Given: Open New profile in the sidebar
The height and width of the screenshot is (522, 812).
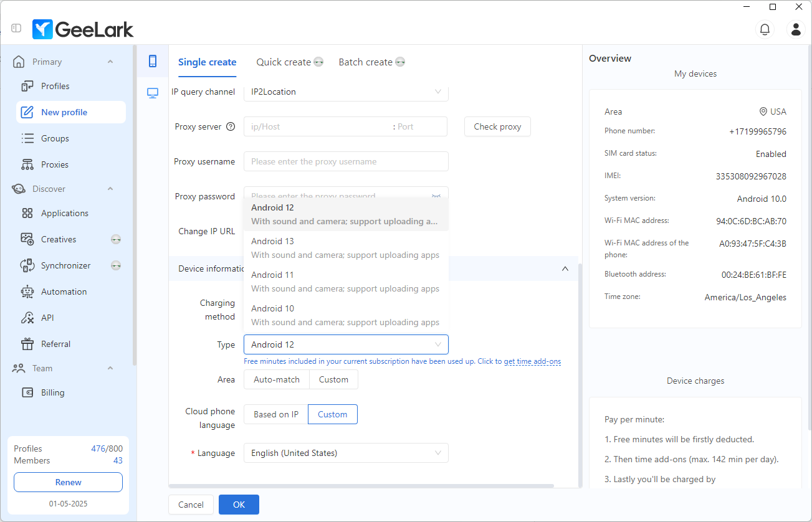Looking at the screenshot, I should click(x=71, y=112).
